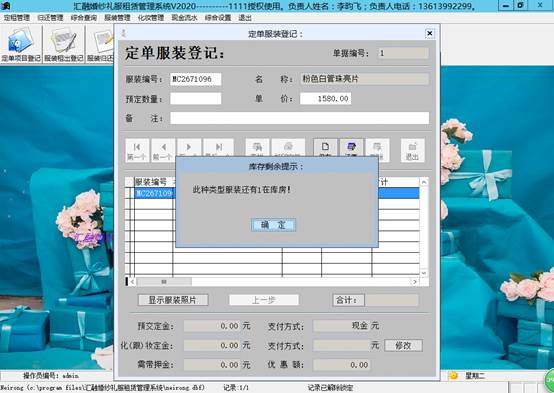Click the 显示服装照片 button
554x393 pixels.
point(173,300)
